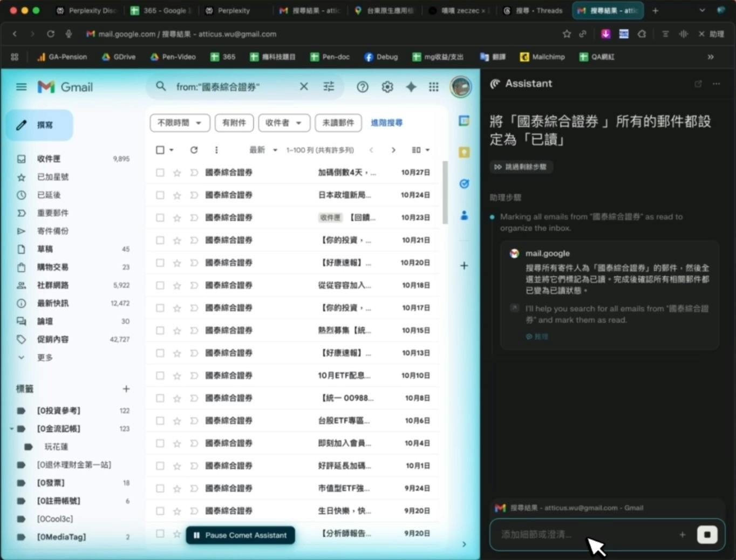Click the Pause Comet Assistant button
The image size is (736, 560).
tap(241, 535)
